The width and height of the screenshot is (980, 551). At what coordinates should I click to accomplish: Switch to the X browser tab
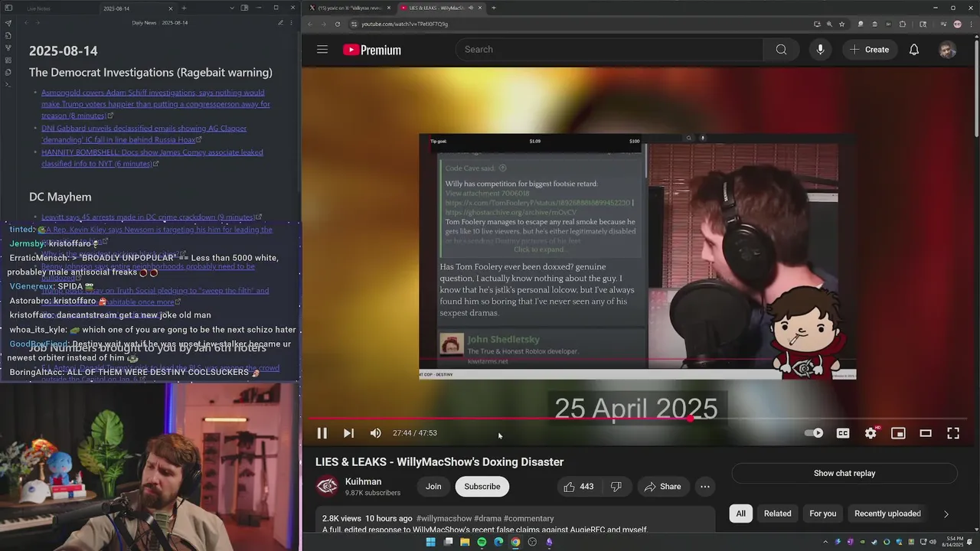pos(349,8)
